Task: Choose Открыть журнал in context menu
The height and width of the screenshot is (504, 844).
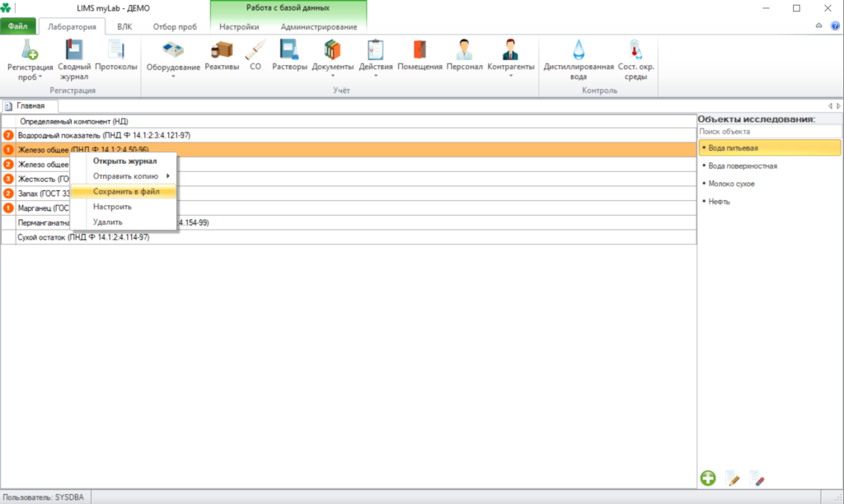Action: 124,161
